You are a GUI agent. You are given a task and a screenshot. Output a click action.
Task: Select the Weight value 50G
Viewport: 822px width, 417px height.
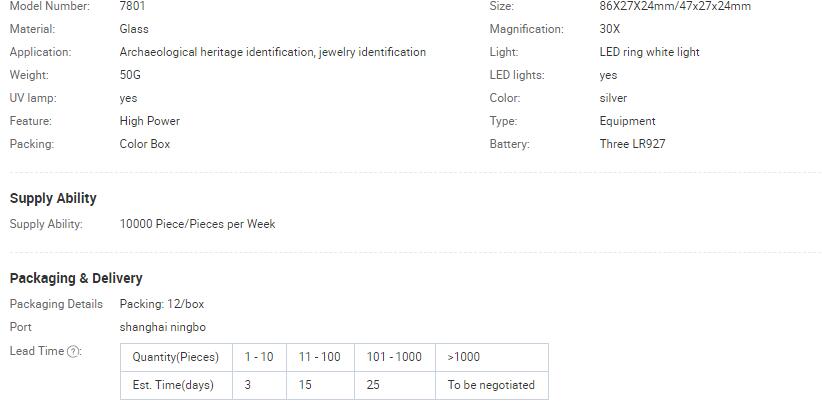pyautogui.click(x=130, y=75)
